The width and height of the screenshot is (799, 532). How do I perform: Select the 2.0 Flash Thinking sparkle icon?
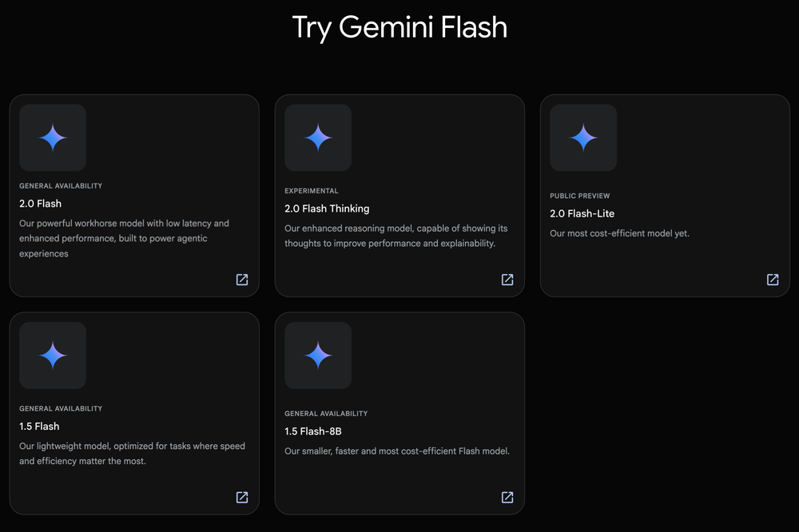coord(318,138)
